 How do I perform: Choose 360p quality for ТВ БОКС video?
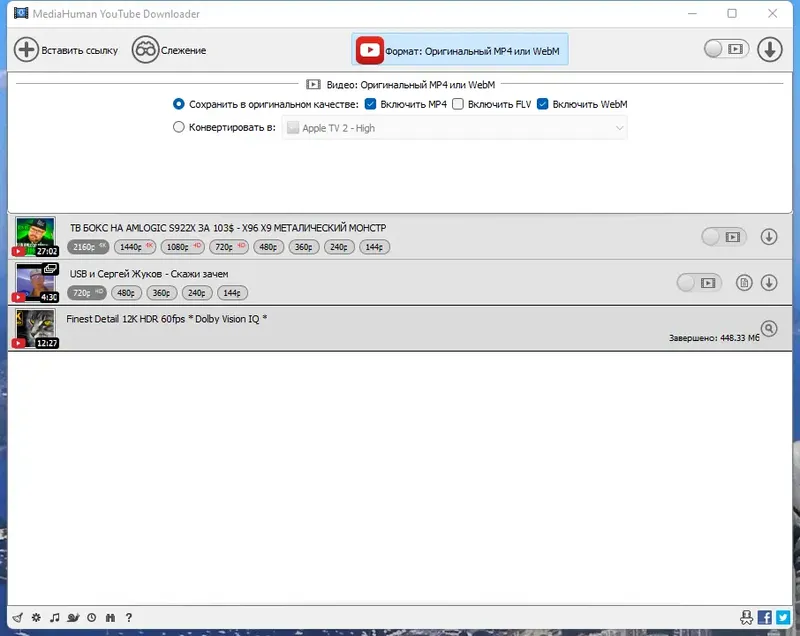(x=304, y=247)
